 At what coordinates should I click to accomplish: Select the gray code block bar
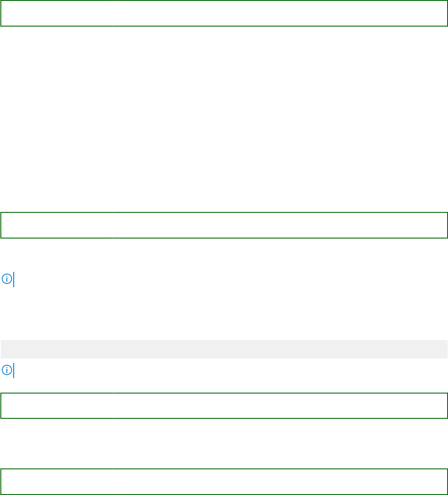point(224,349)
